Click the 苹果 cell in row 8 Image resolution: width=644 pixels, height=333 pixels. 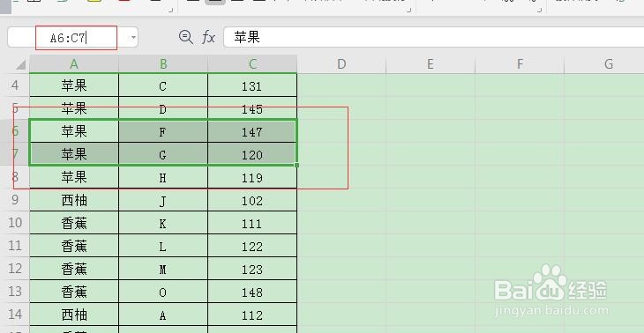(74, 177)
